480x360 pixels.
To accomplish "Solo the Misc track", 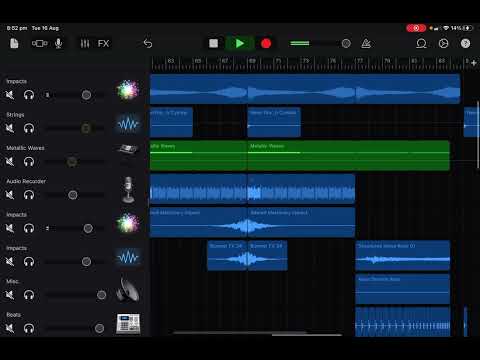I will [29, 295].
